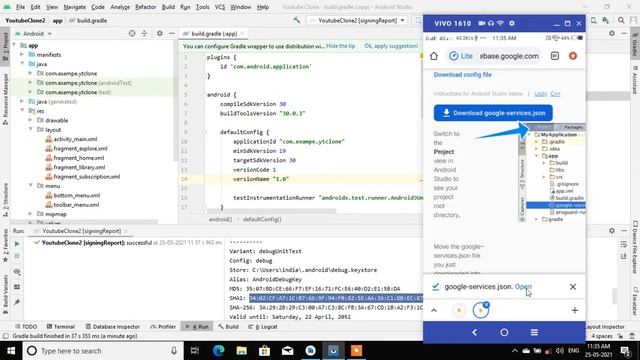Toggle the Favorites side tool window

click(x=5, y=245)
